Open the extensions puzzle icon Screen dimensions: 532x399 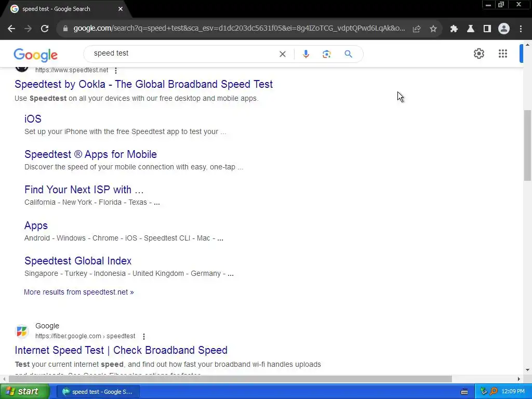(x=454, y=29)
